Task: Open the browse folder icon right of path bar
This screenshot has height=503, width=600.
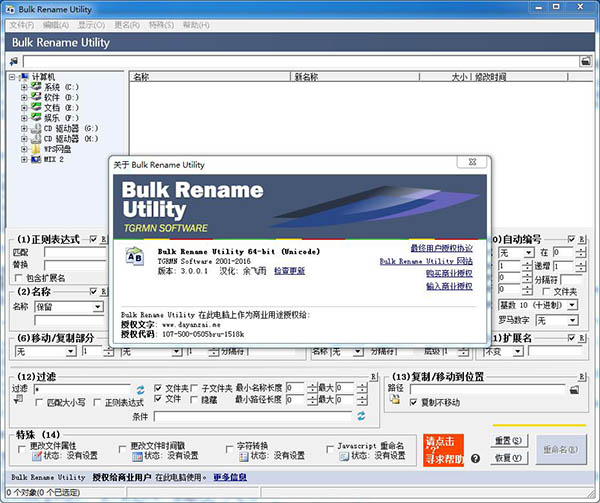Action: click(x=585, y=61)
